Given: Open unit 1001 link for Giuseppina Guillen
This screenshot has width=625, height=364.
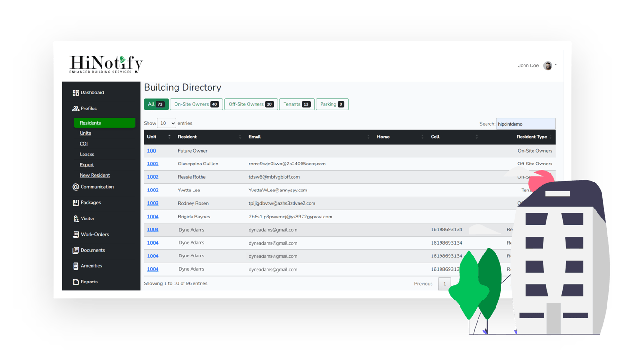Looking at the screenshot, I should pyautogui.click(x=153, y=164).
